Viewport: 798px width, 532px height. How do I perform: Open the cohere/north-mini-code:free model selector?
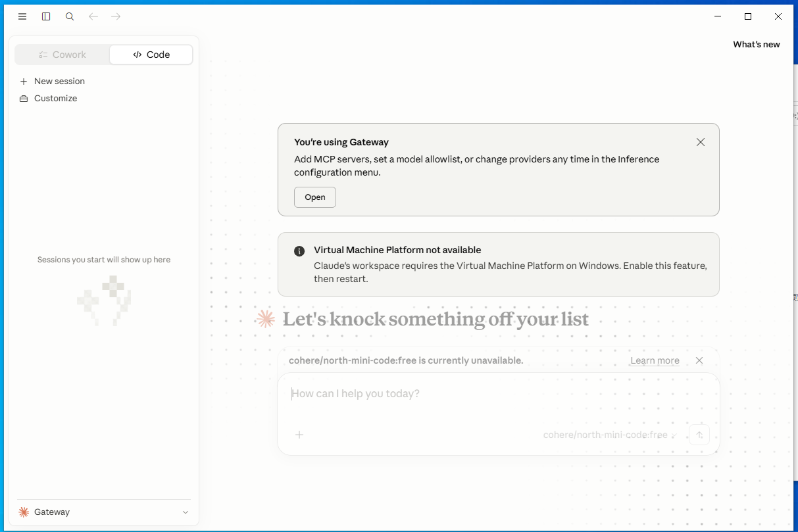tap(609, 435)
